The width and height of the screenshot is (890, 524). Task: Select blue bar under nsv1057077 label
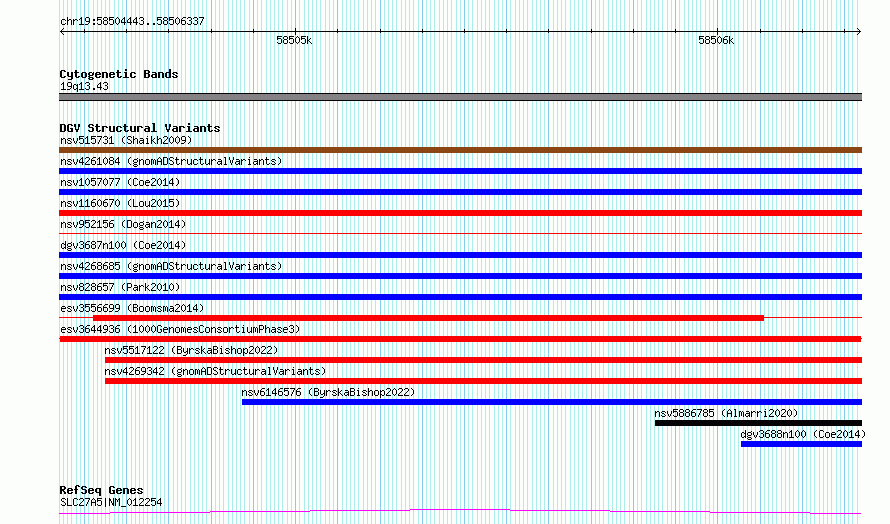[x=460, y=192]
